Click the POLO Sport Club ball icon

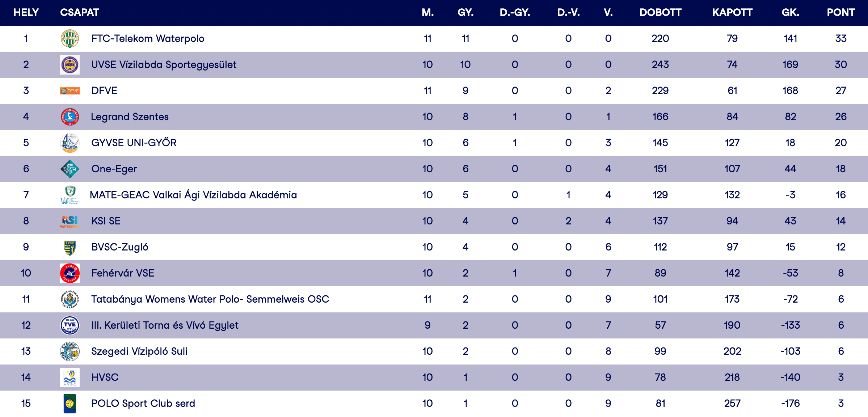70,404
